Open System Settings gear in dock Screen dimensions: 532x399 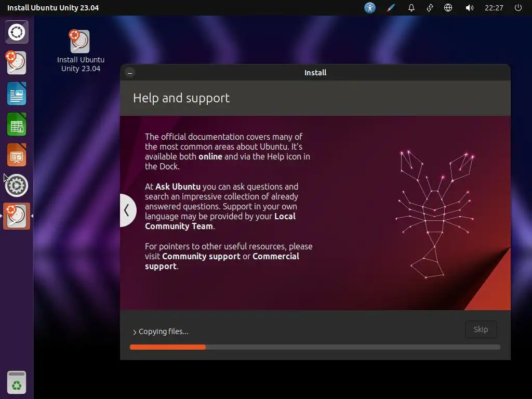tap(17, 185)
